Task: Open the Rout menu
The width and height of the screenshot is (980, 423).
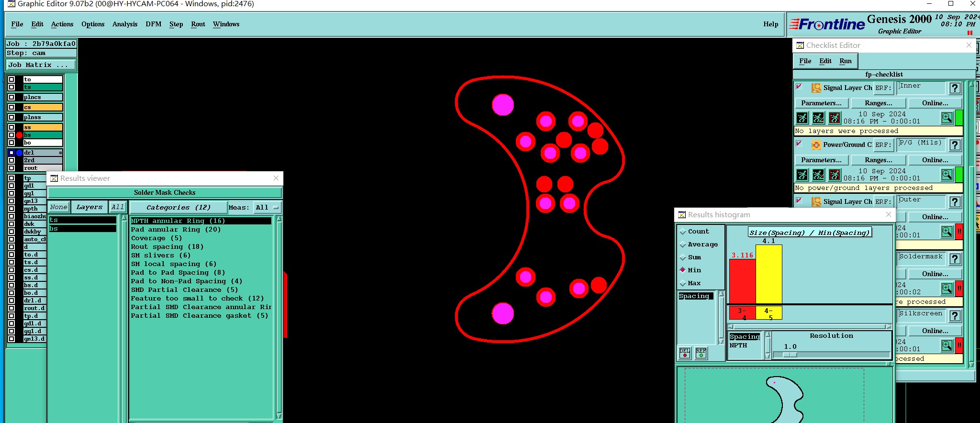Action: tap(198, 24)
